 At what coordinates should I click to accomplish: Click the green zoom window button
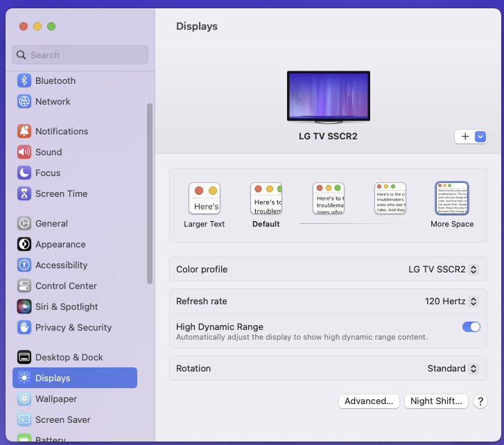[x=51, y=26]
